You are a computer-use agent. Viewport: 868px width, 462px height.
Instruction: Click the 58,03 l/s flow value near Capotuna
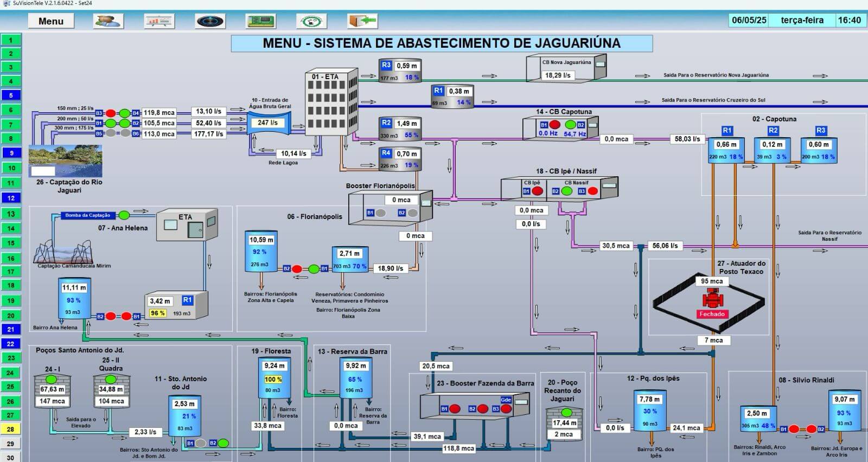(687, 139)
